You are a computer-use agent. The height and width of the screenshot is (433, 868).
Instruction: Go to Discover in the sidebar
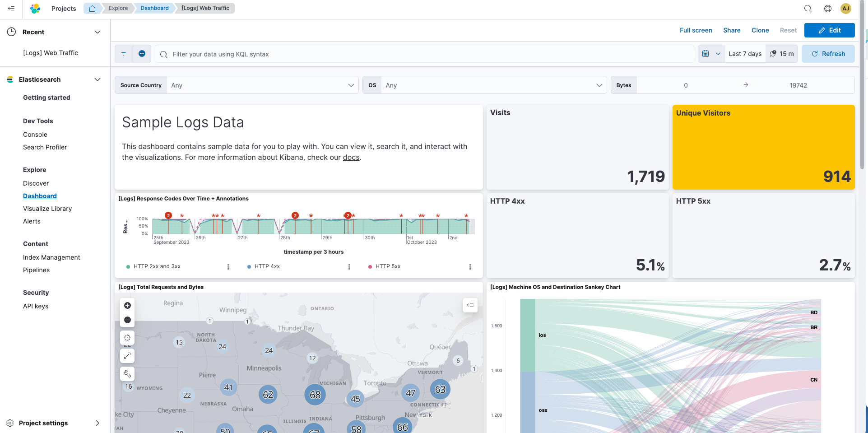point(36,183)
